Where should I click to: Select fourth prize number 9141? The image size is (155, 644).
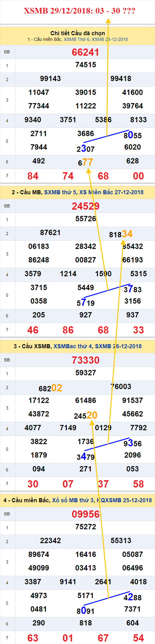point(68,582)
